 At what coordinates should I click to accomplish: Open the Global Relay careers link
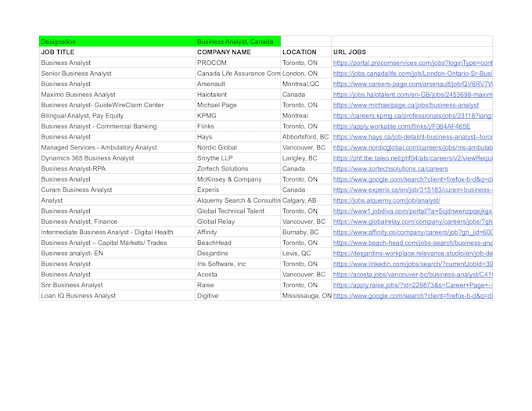click(412, 222)
